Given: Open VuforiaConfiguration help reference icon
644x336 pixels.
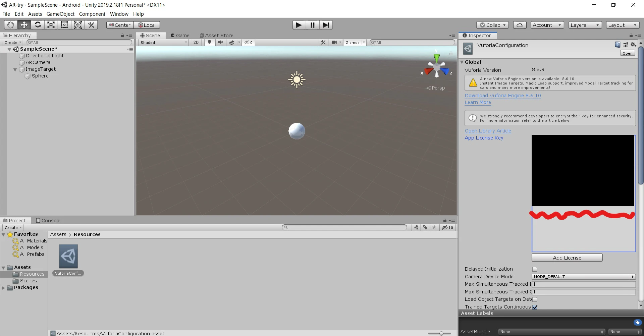Looking at the screenshot, I should [x=618, y=45].
